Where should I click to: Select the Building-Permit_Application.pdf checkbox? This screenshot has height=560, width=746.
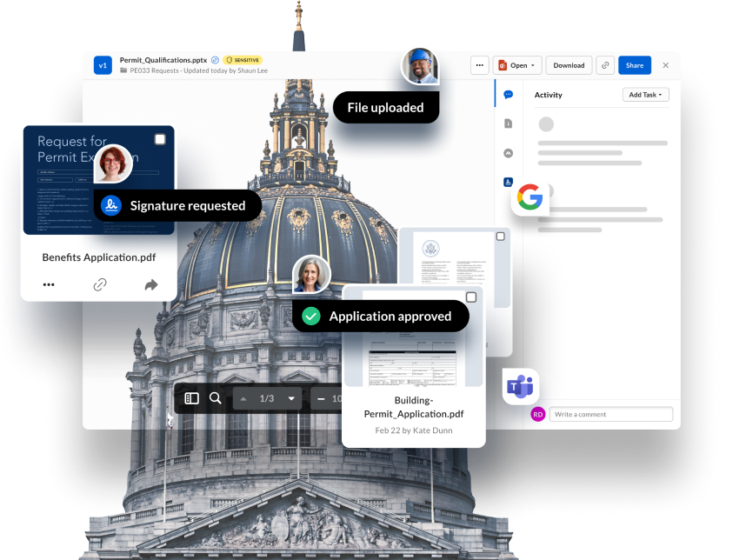[x=471, y=297]
